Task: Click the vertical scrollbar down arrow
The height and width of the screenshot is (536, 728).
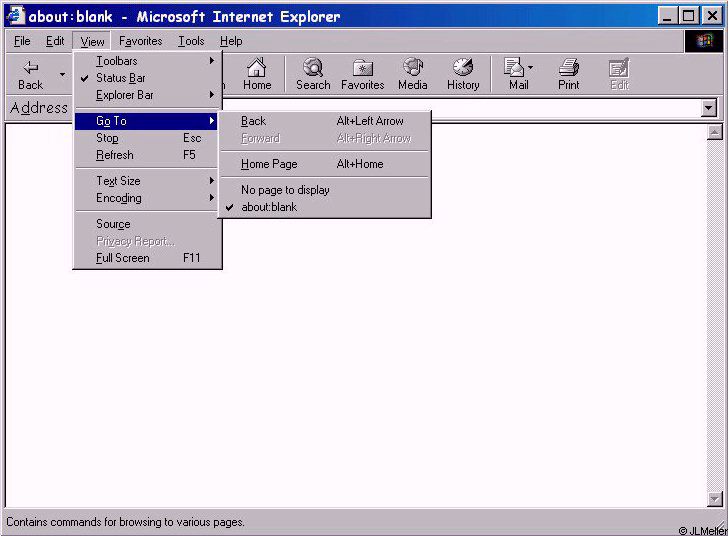Action: 714,499
